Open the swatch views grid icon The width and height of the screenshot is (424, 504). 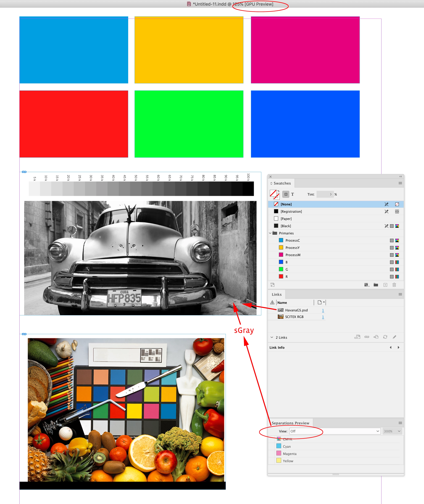(366, 285)
